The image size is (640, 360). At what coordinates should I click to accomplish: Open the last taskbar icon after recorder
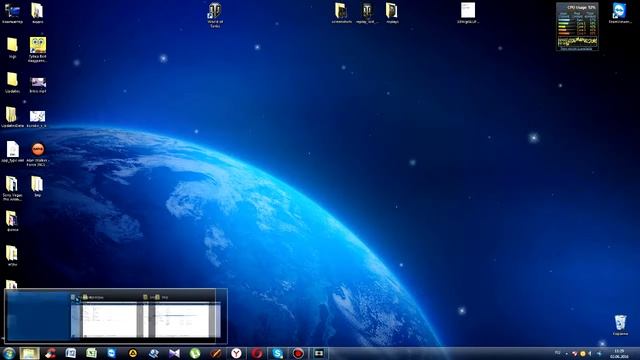coord(319,353)
